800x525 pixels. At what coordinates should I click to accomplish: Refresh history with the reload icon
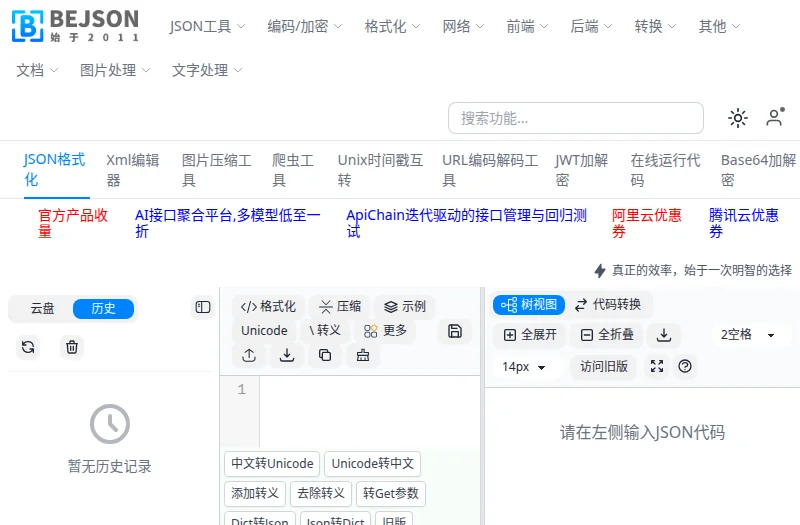[x=28, y=347]
